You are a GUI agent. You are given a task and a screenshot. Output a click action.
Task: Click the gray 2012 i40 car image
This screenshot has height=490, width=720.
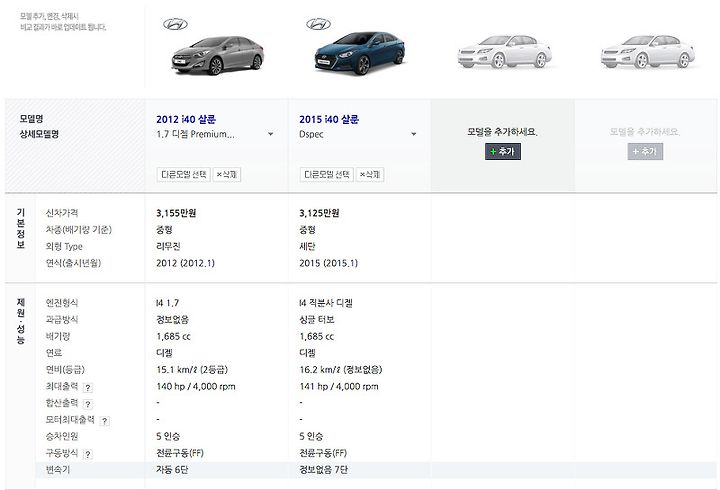click(x=217, y=56)
